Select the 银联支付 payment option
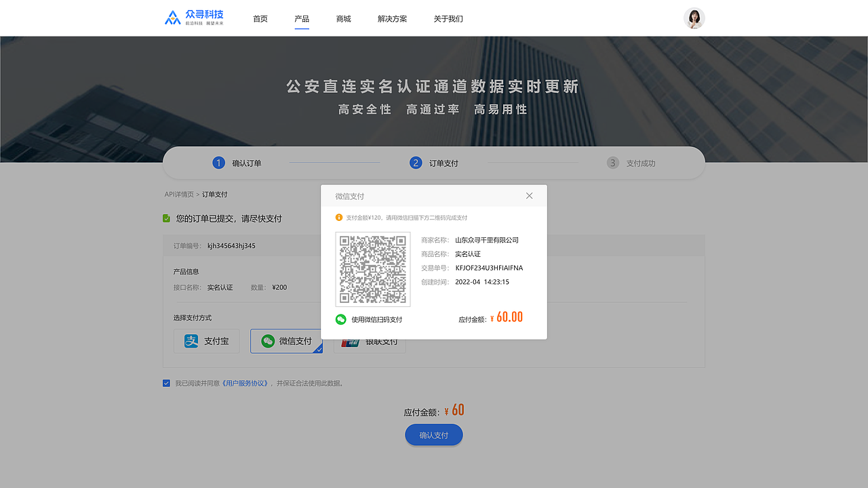The image size is (868, 488). pos(370,341)
